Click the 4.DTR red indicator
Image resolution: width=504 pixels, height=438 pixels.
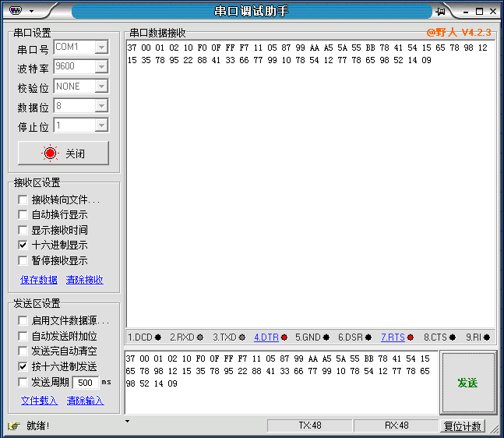click(284, 337)
